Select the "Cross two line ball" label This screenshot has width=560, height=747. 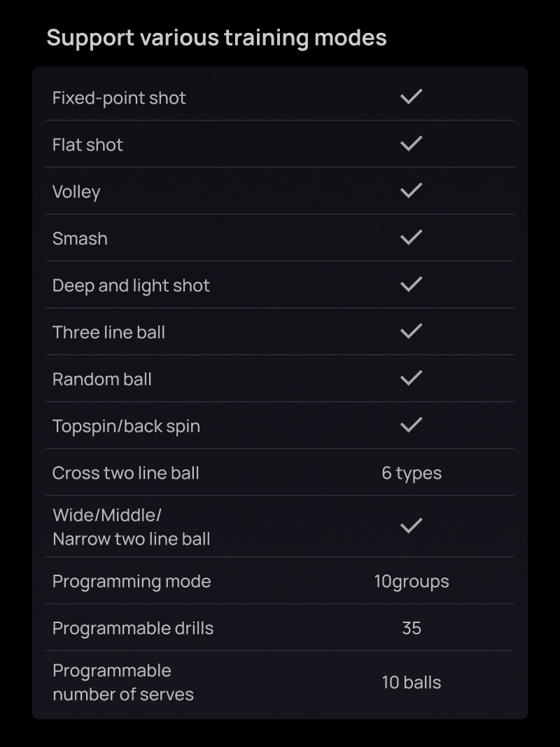[126, 473]
